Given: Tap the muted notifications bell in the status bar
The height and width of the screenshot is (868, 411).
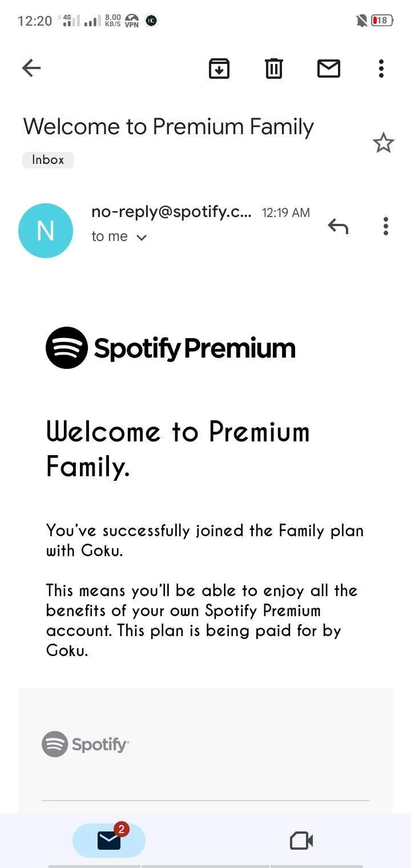Looking at the screenshot, I should tap(361, 21).
